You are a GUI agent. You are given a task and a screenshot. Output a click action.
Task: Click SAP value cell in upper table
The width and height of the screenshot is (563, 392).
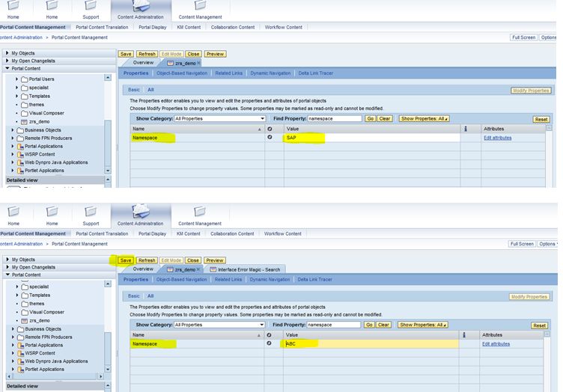(372, 138)
